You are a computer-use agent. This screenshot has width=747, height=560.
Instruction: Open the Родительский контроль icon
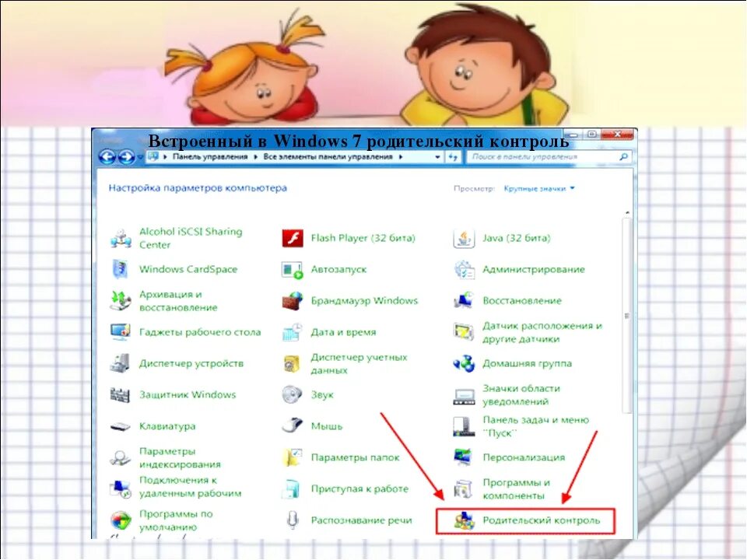(464, 520)
